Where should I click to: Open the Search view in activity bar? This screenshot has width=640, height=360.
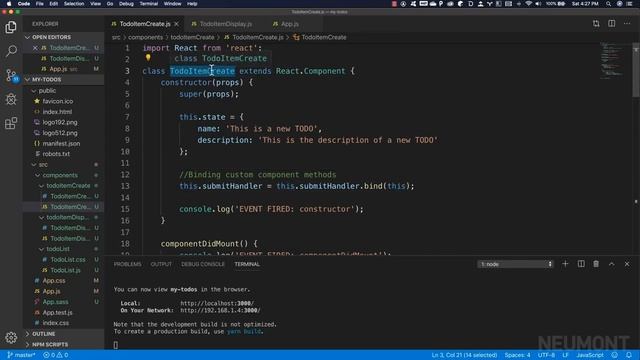[11, 51]
